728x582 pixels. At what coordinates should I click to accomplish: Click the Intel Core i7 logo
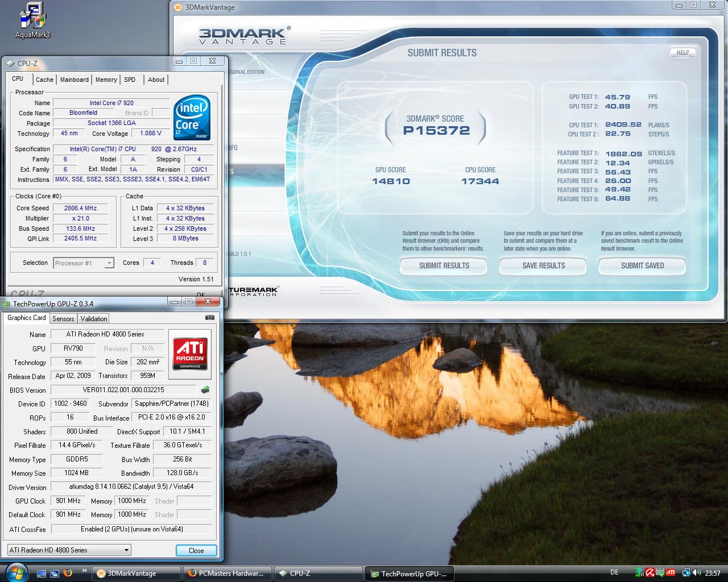tap(192, 118)
